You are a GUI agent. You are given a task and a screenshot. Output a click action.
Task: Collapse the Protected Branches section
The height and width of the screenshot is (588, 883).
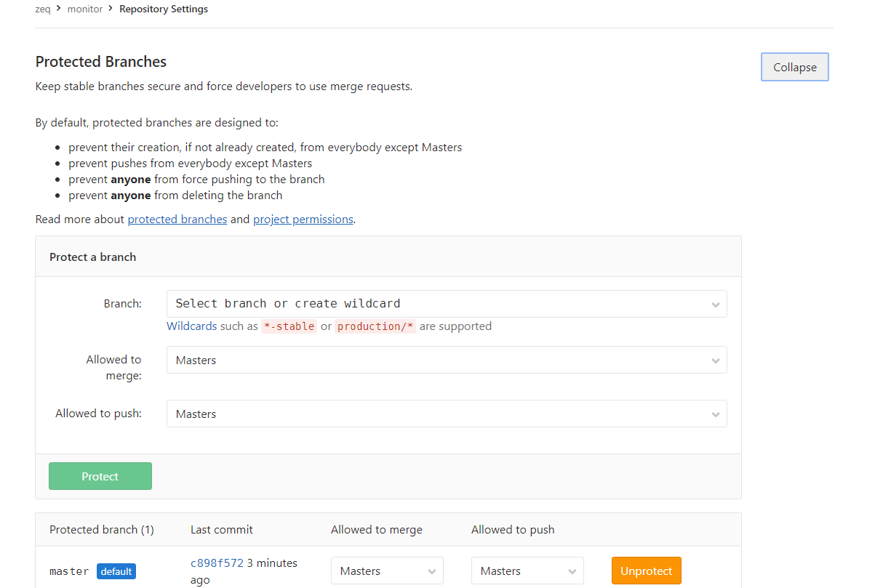794,67
